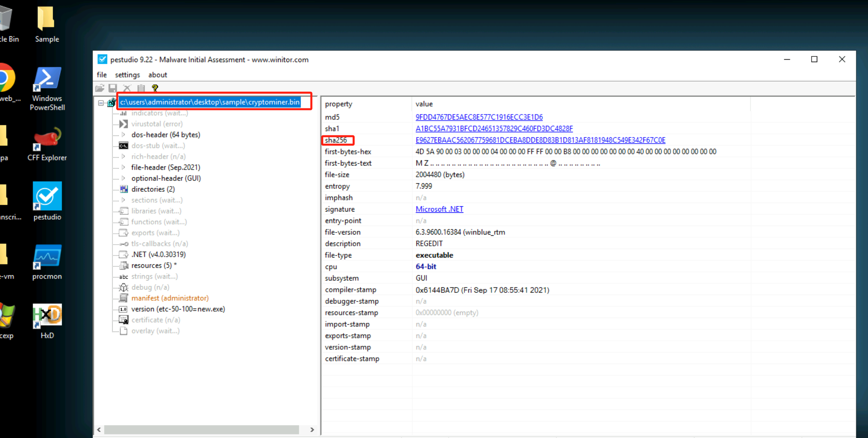This screenshot has height=438, width=868.
Task: Expand the file-header (Sep.2021) node
Action: click(124, 167)
